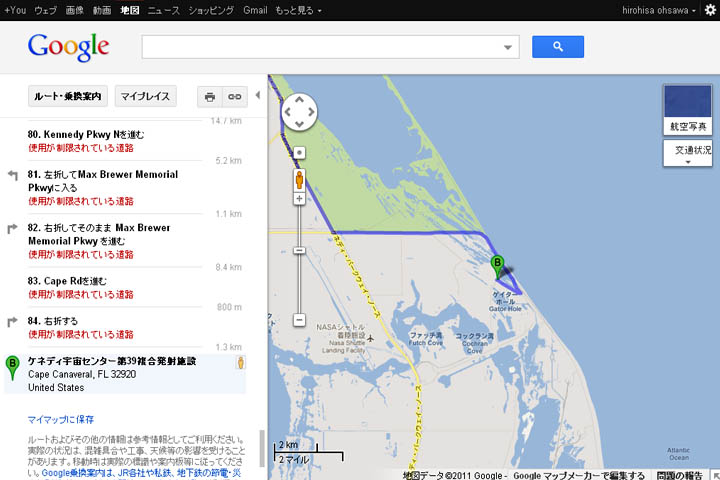Click the マイプレイス button

coord(146,96)
